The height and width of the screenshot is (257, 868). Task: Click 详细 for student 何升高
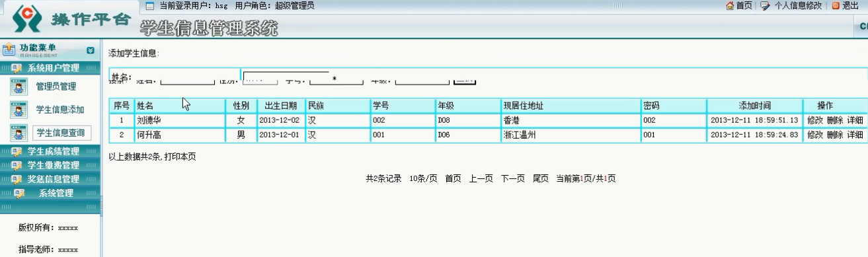(855, 135)
